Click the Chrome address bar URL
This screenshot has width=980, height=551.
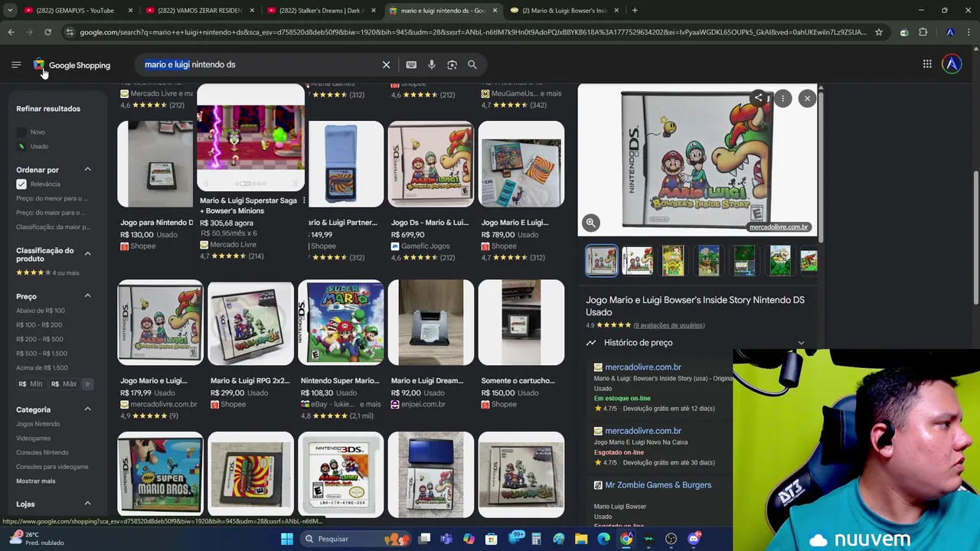click(x=473, y=32)
